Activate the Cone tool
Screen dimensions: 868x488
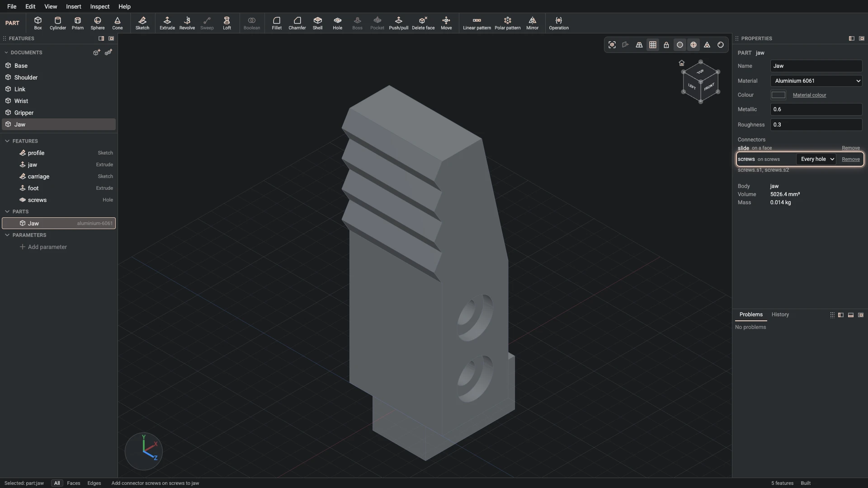coord(118,23)
